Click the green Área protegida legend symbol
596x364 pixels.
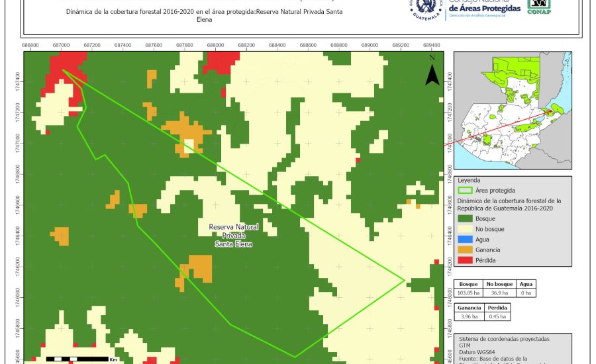[466, 190]
